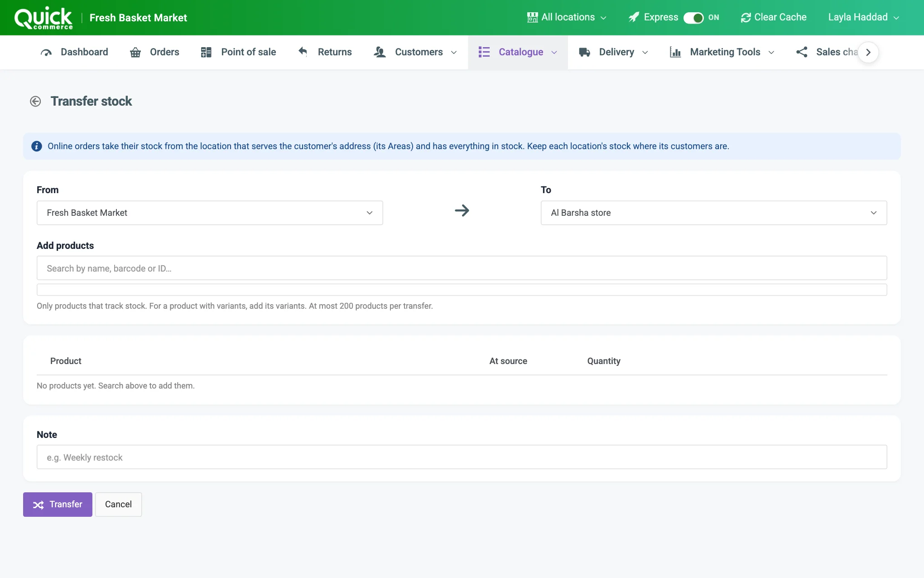Go to the Dashboard tab
Image resolution: width=924 pixels, height=578 pixels.
(74, 52)
